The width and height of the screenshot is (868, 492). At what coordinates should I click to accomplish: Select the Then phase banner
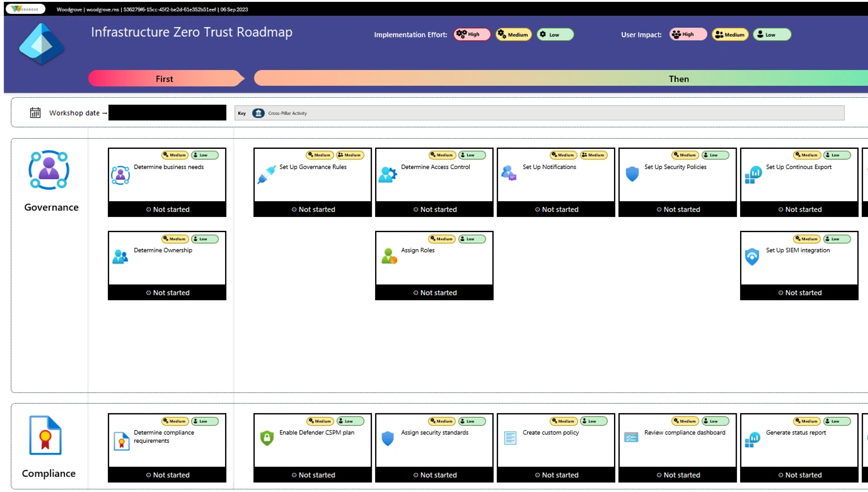point(679,78)
